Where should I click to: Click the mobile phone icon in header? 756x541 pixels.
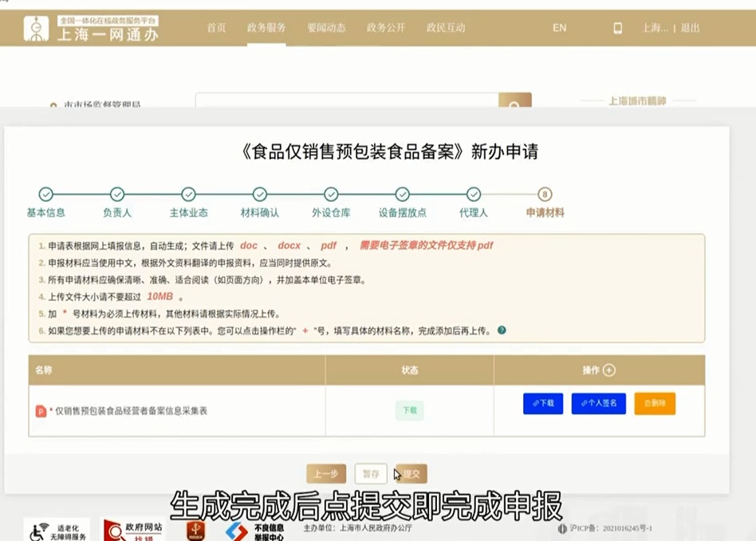pos(617,28)
